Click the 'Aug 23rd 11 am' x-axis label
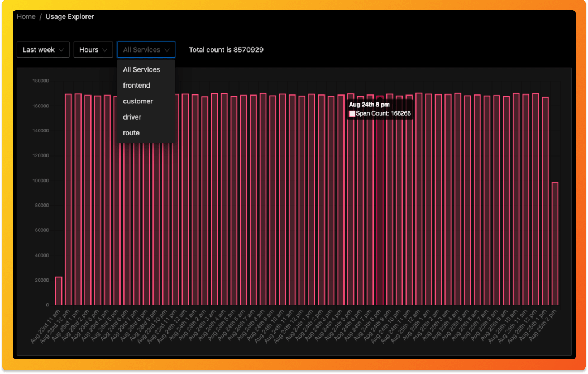 (x=45, y=326)
